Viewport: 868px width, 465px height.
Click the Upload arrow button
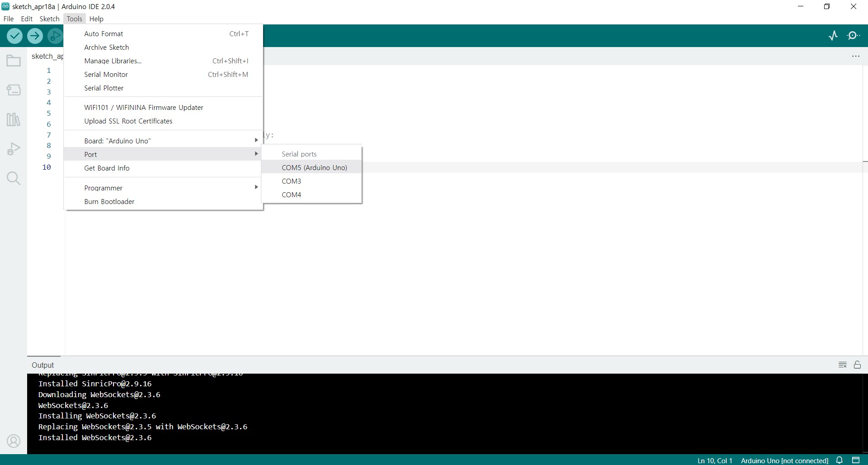pyautogui.click(x=35, y=36)
